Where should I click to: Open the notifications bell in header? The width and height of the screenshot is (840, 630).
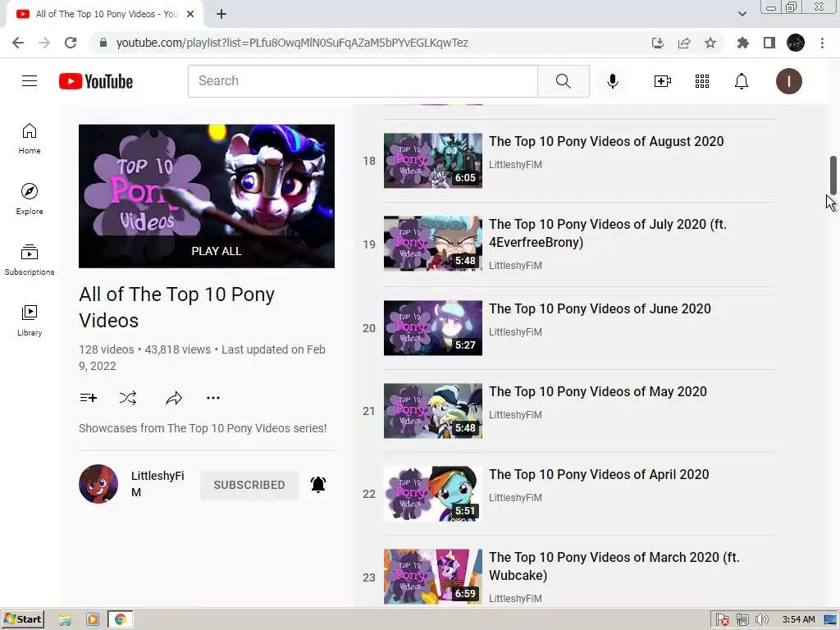click(742, 81)
